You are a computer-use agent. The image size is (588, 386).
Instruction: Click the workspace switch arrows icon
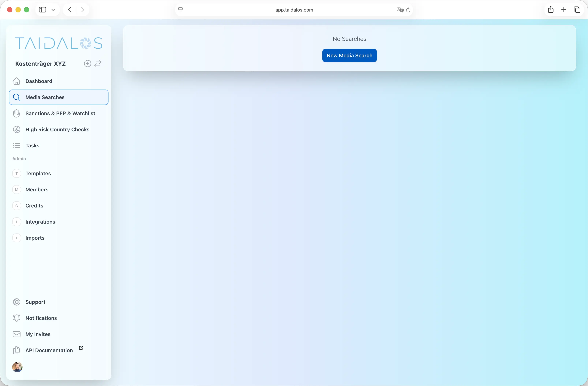(98, 64)
